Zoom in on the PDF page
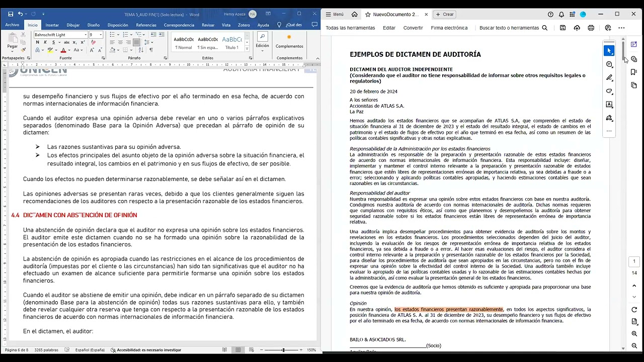 (634, 334)
